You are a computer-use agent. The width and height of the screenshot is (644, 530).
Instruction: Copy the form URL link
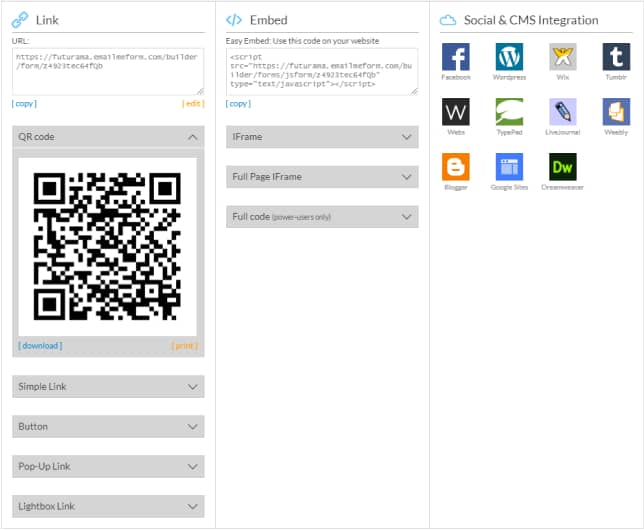point(24,104)
